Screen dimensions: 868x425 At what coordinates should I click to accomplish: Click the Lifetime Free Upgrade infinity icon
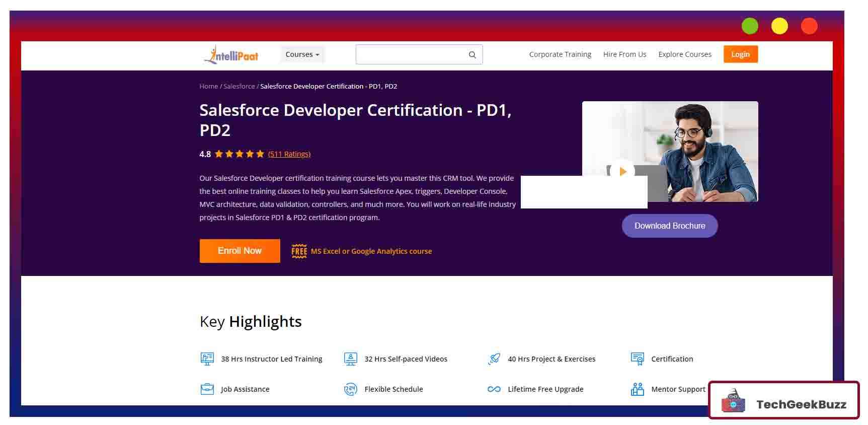click(x=494, y=389)
